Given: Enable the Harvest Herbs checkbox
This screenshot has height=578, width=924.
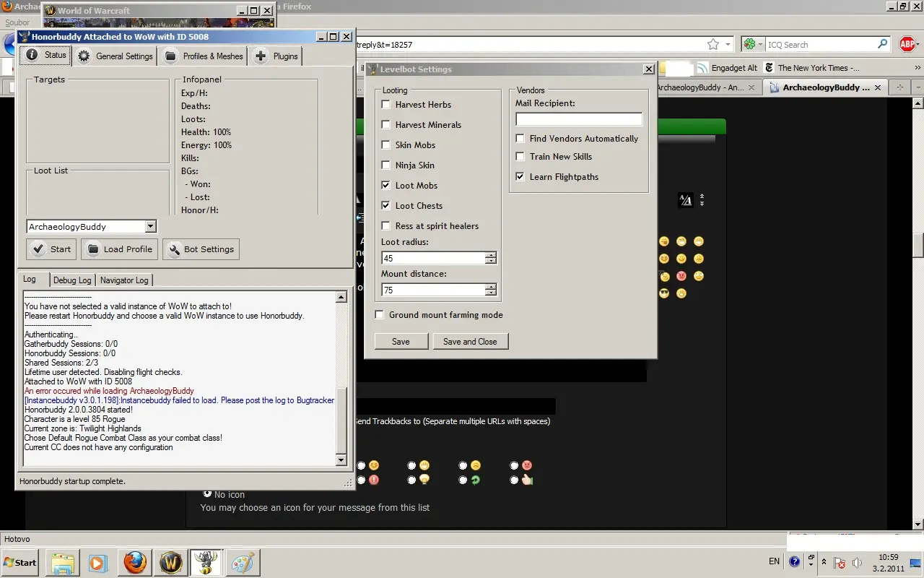Looking at the screenshot, I should [x=386, y=105].
